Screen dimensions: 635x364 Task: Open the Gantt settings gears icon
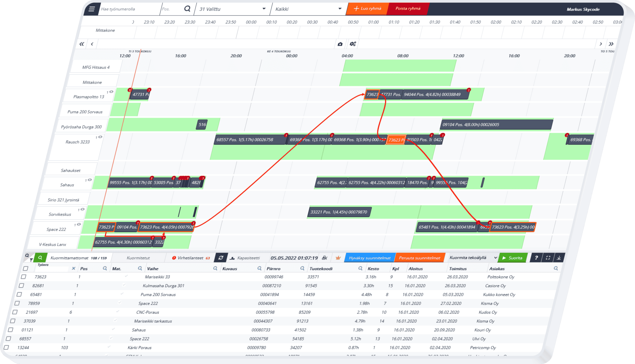[x=352, y=44]
